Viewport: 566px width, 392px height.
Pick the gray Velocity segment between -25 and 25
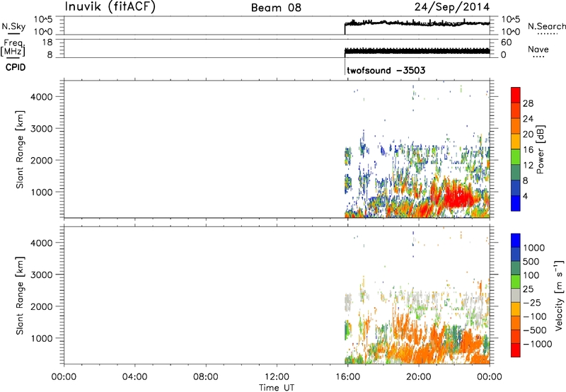[x=516, y=295]
